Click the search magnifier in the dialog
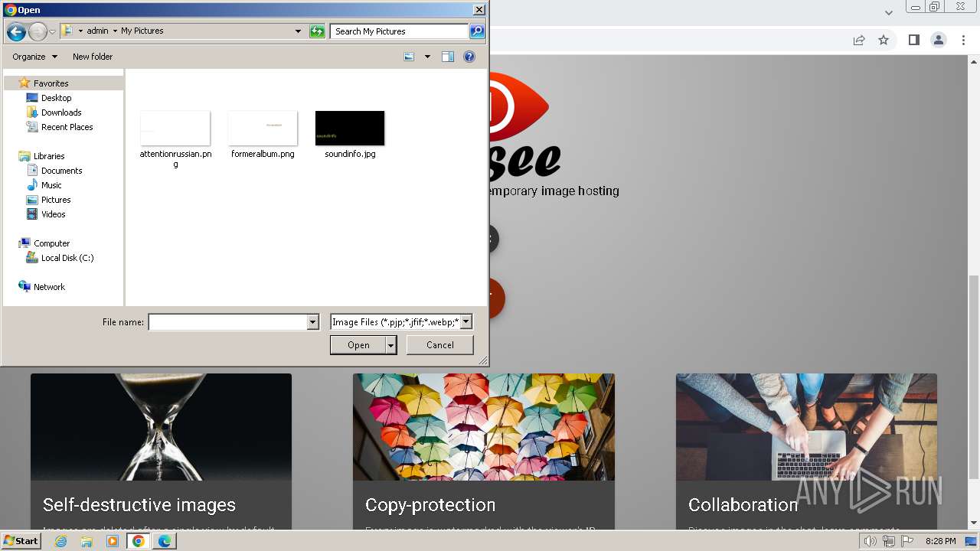 (x=477, y=31)
